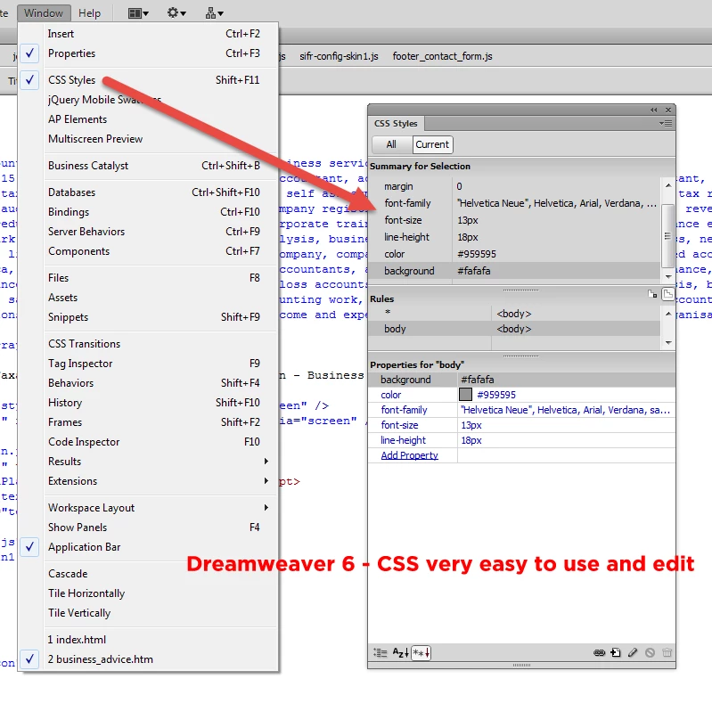Choose Insert from the Window menu

pyautogui.click(x=149, y=34)
